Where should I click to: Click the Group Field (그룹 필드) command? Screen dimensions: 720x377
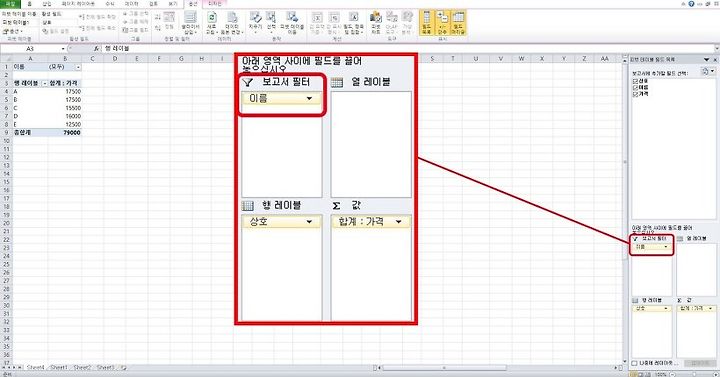click(x=135, y=29)
